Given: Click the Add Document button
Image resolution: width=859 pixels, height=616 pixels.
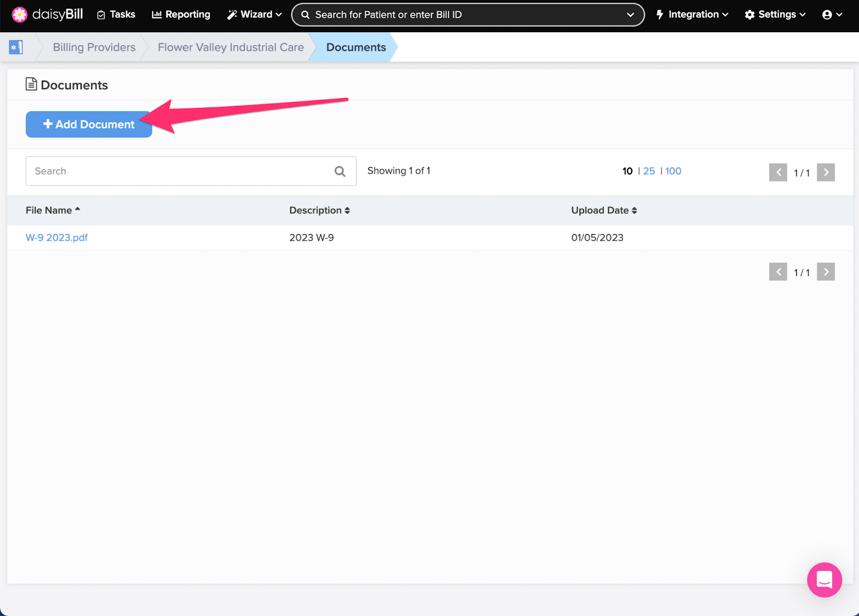Looking at the screenshot, I should pyautogui.click(x=89, y=125).
